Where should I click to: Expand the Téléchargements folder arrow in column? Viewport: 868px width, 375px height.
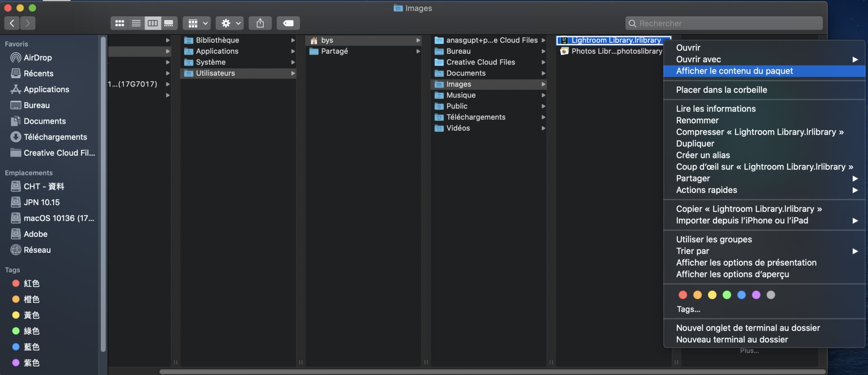543,117
